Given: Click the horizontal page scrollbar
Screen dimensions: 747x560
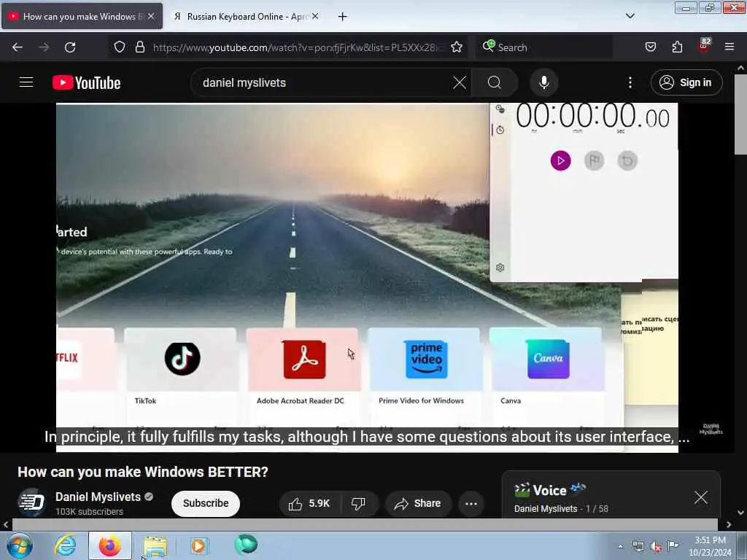Looking at the screenshot, I should point(365,524).
